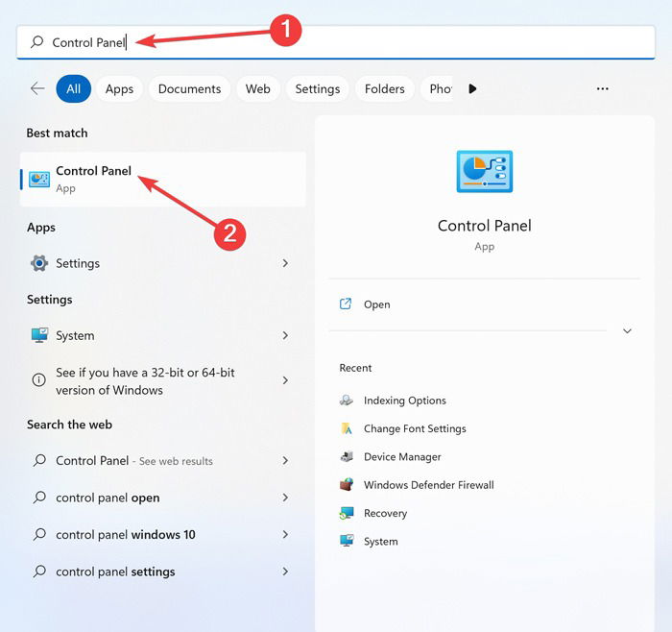Open Recovery from Recent

[x=385, y=513]
